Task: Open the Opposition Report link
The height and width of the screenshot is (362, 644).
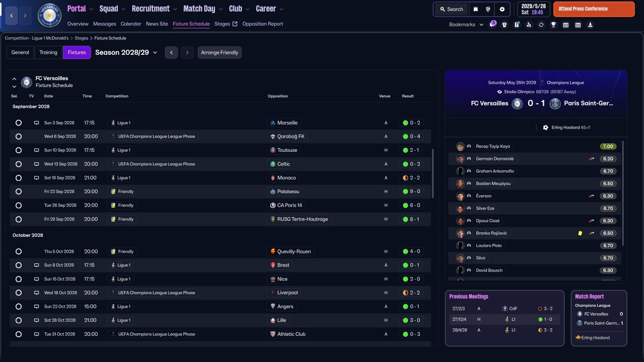Action: click(263, 24)
